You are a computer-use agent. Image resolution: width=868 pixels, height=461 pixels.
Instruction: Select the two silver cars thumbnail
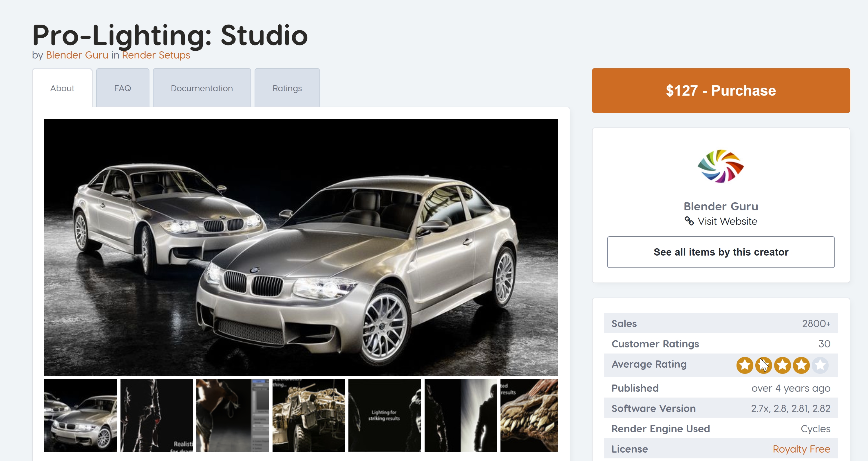[x=80, y=415]
